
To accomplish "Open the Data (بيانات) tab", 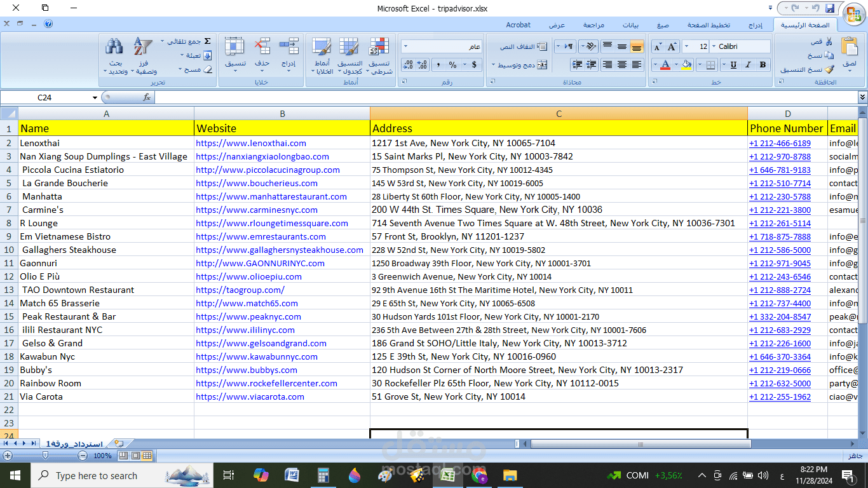I will (630, 25).
